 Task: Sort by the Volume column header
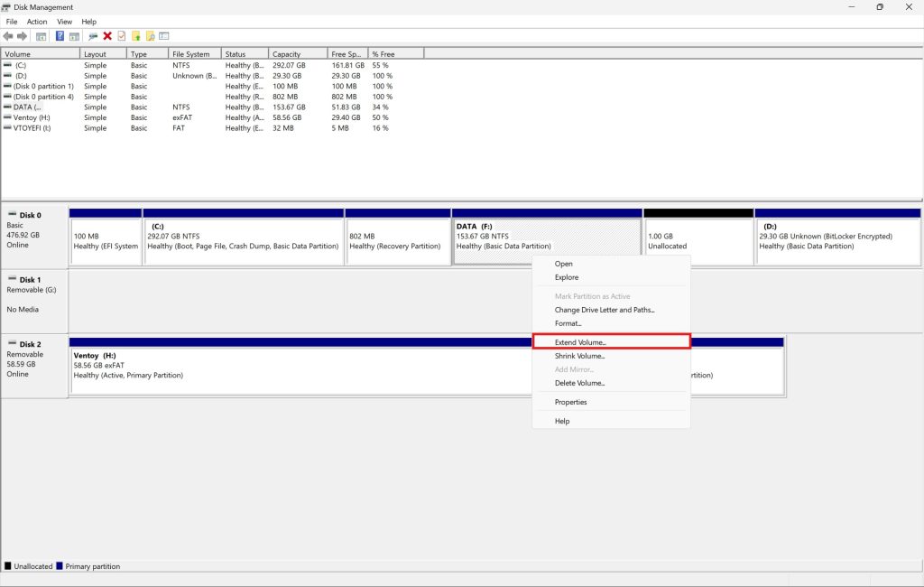[40, 53]
